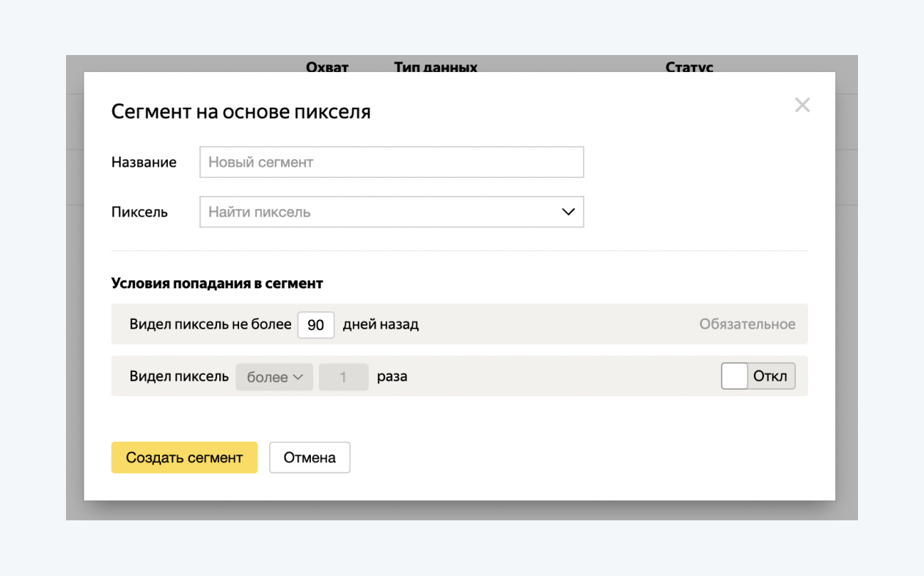The height and width of the screenshot is (576, 924).
Task: Click the Условия попадания в сегмент heading
Action: click(x=217, y=283)
